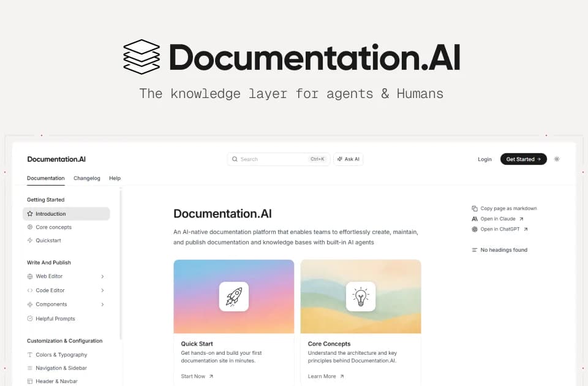This screenshot has width=588, height=386.
Task: Click the Core concepts sidebar icon
Action: pyautogui.click(x=30, y=227)
